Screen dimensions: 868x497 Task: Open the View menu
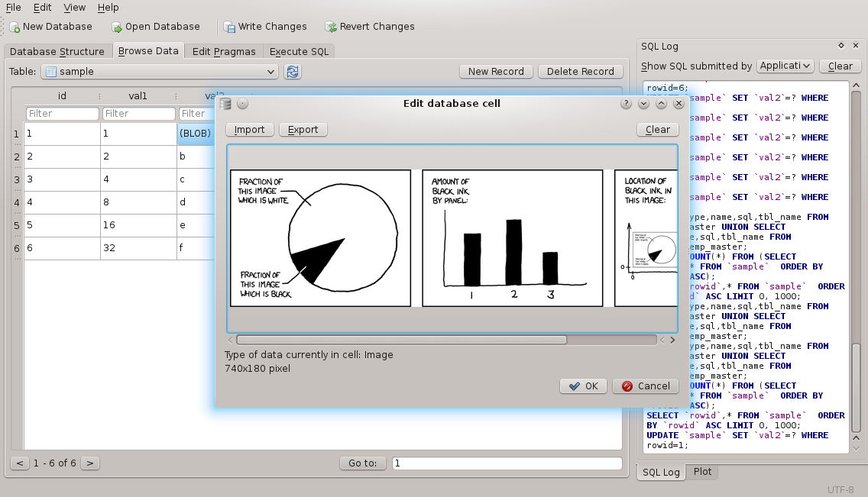point(75,8)
